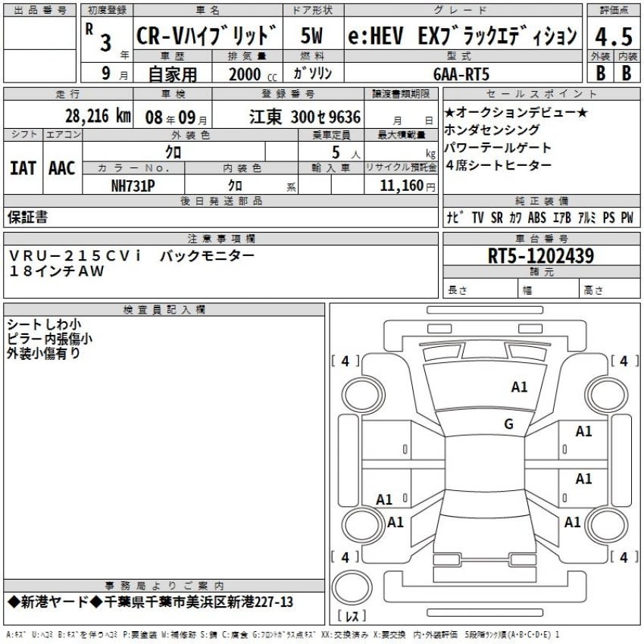Click the "ABS" equipment code
This screenshot has height=644, width=644.
coord(537,217)
